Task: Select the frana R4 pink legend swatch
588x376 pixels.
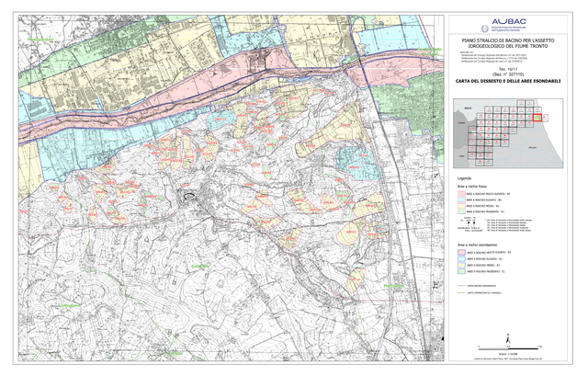Action: point(461,194)
